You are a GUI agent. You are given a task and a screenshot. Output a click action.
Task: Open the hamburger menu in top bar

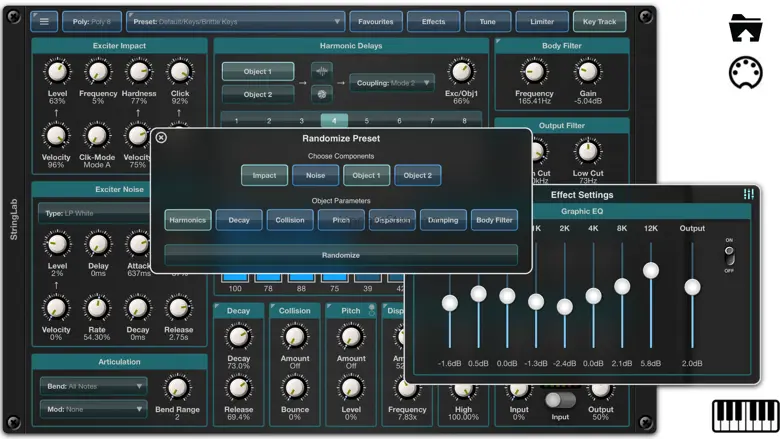44,21
